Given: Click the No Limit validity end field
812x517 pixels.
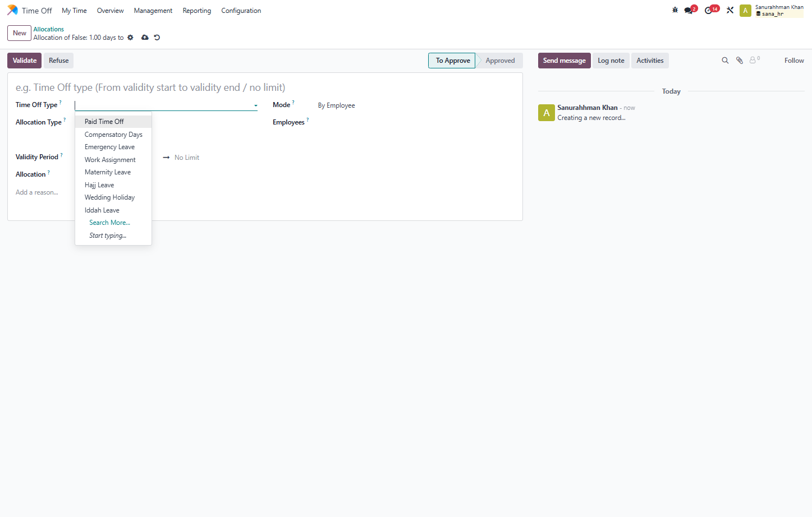Looking at the screenshot, I should (187, 158).
